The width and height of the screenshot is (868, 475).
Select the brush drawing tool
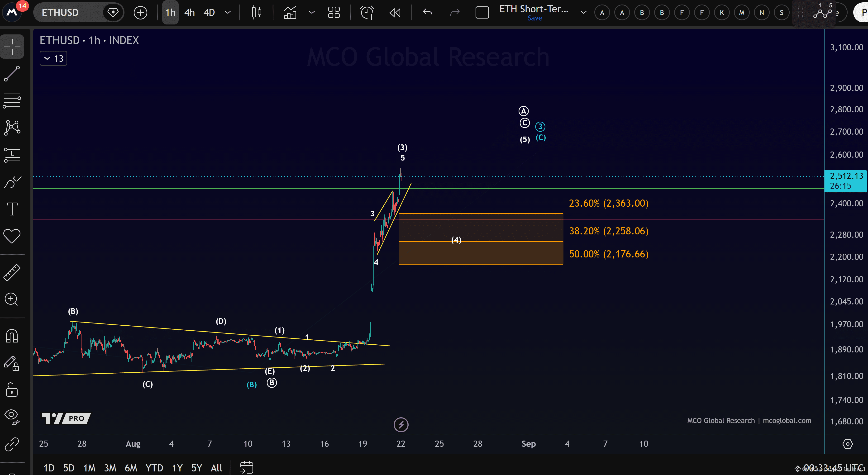12,182
